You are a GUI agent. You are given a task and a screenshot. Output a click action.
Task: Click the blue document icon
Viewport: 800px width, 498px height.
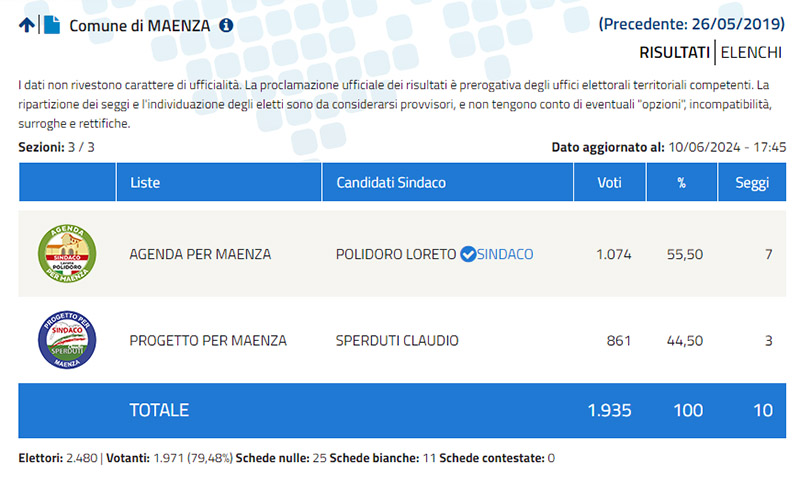point(52,25)
